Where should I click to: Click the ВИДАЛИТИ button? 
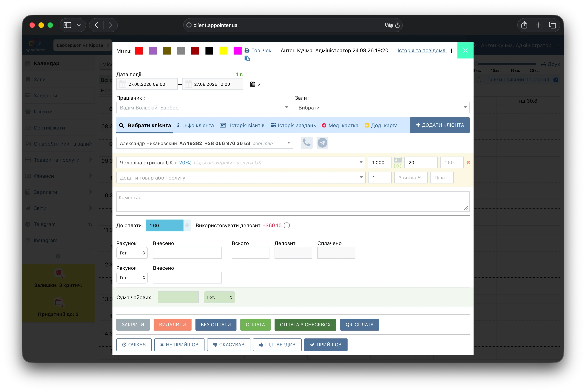173,325
